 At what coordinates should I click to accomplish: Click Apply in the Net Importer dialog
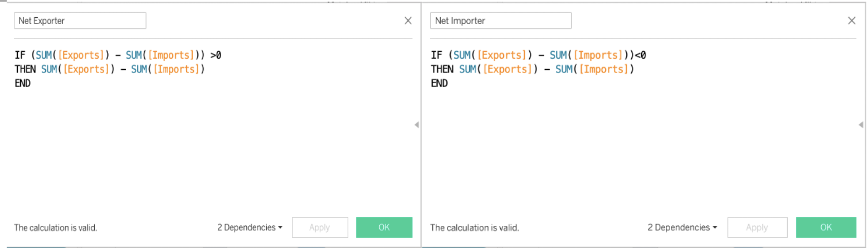coord(757,228)
